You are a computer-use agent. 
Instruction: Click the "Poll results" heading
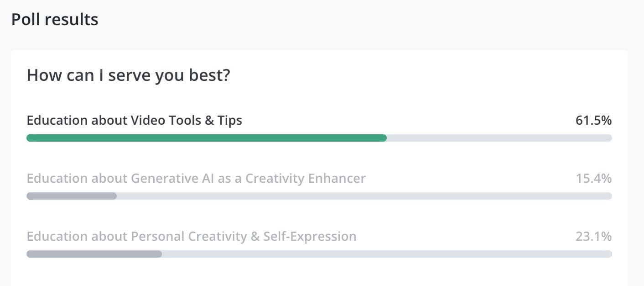(55, 20)
